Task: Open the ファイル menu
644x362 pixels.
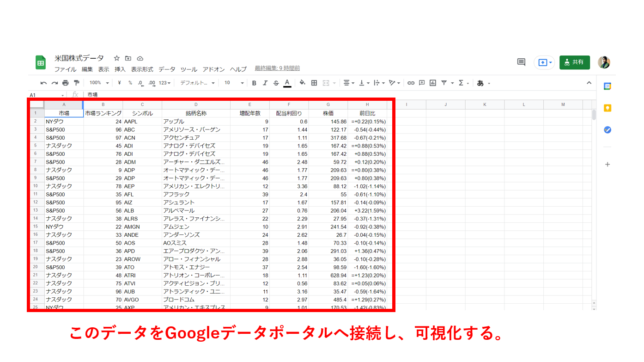Action: pyautogui.click(x=65, y=69)
